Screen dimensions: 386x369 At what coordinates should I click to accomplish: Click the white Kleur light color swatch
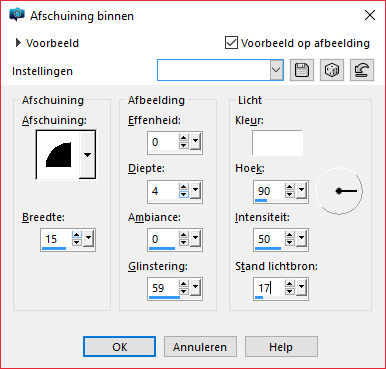277,143
